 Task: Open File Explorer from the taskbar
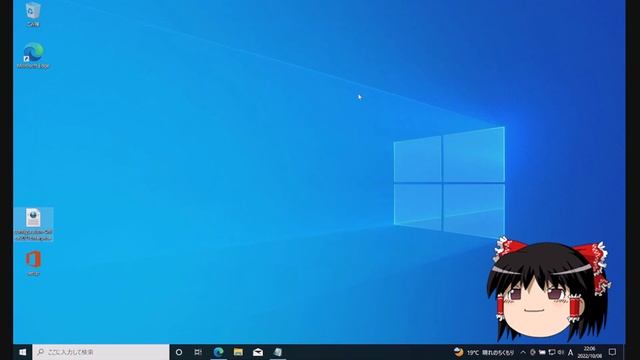coord(238,352)
